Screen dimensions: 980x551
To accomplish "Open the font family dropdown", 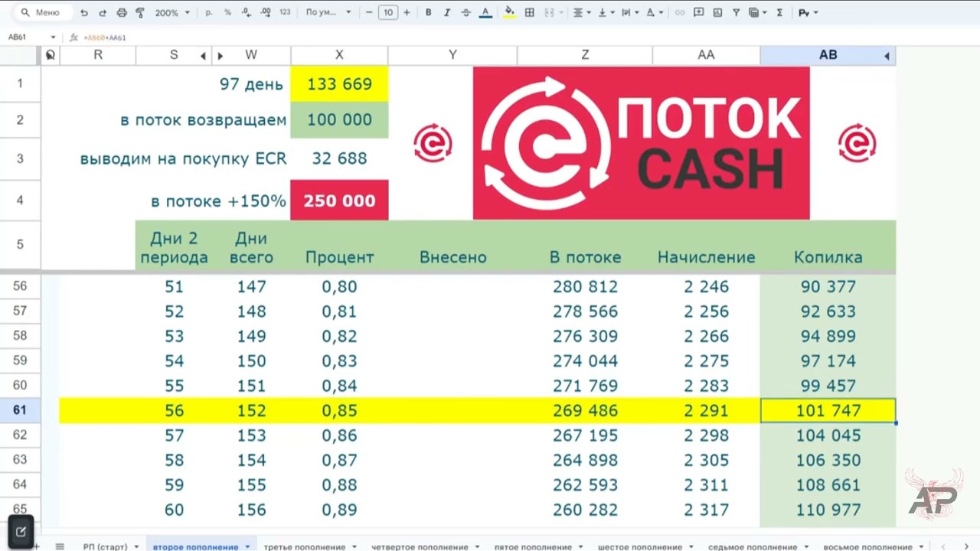I will (328, 13).
